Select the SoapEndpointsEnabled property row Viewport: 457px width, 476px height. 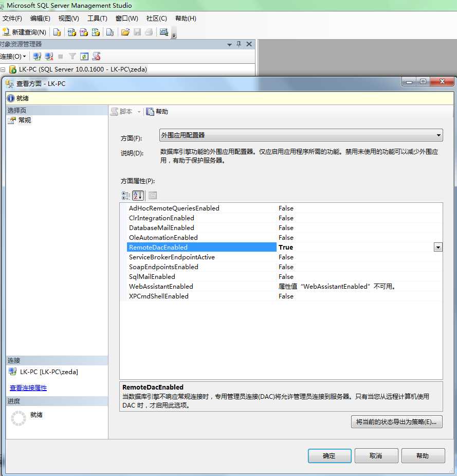pyautogui.click(x=284, y=267)
